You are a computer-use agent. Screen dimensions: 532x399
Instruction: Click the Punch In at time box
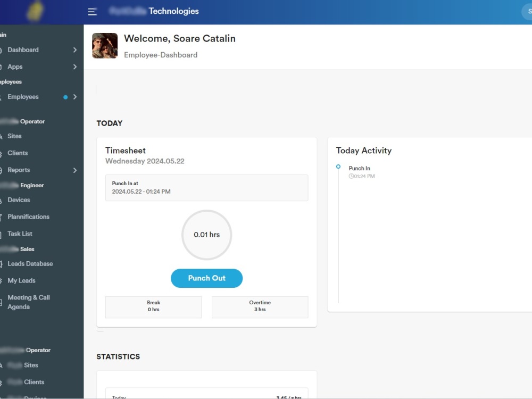point(206,188)
